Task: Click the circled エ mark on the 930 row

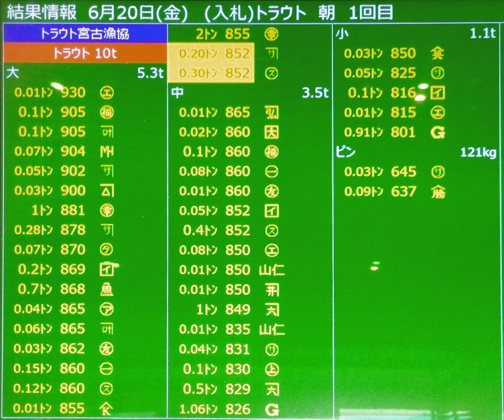Action: pos(106,92)
